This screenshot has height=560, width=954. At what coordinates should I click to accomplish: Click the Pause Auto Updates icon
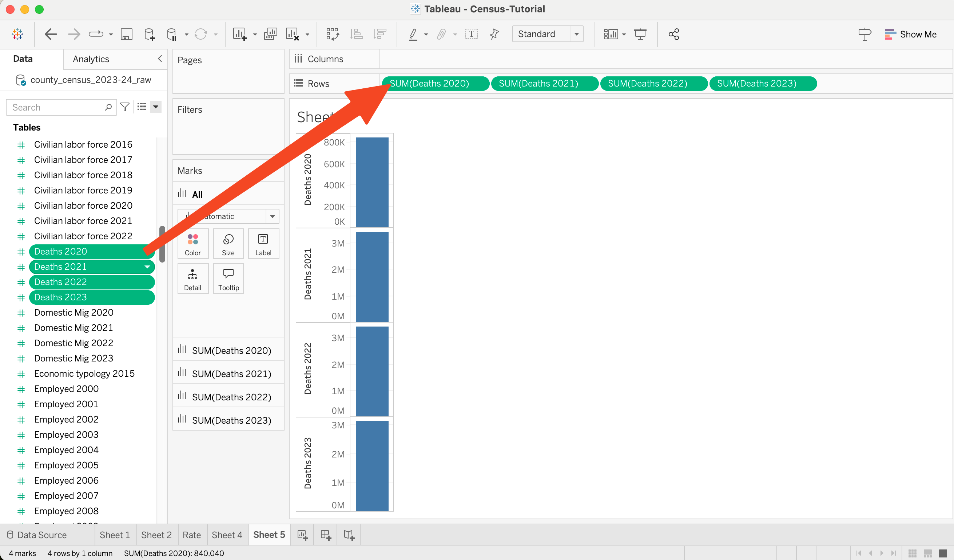pyautogui.click(x=172, y=34)
